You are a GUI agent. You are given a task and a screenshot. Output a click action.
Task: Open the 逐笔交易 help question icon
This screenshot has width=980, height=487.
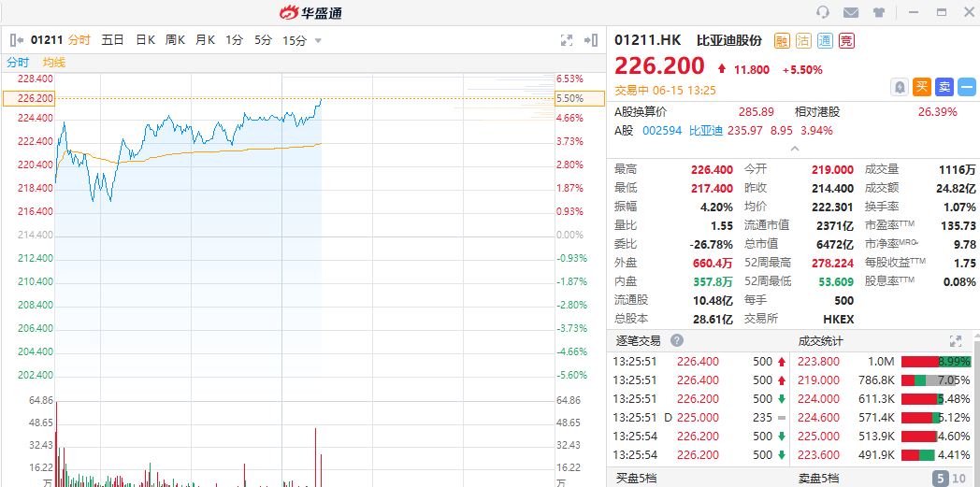(677, 340)
